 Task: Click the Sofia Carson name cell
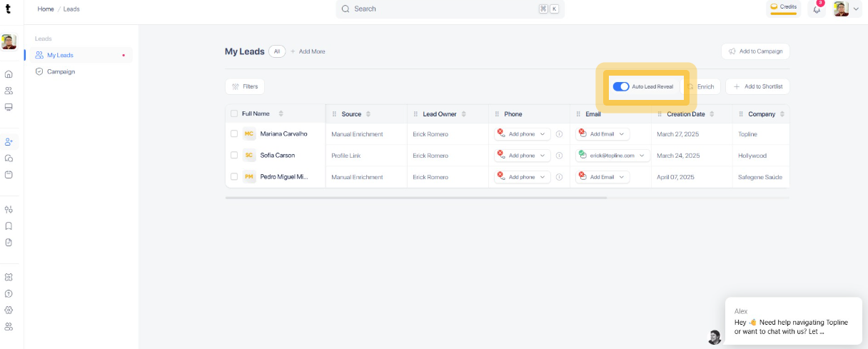click(x=277, y=155)
